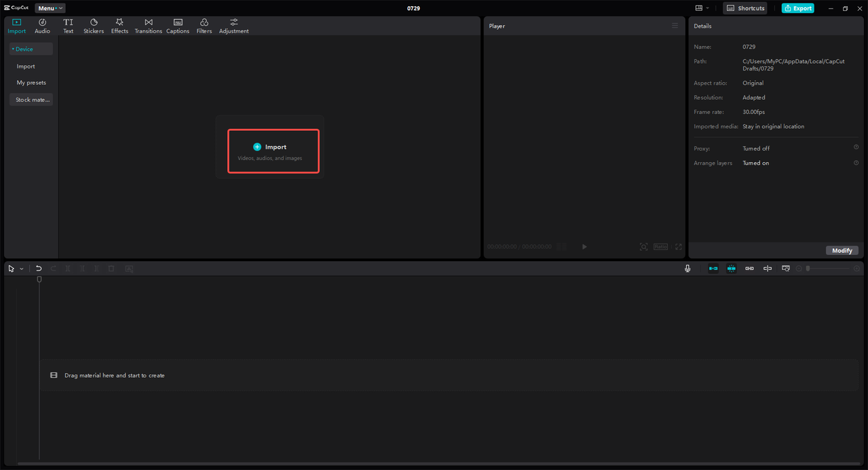Click the Delete left split icon
Image resolution: width=868 pixels, height=470 pixels.
pyautogui.click(x=82, y=269)
